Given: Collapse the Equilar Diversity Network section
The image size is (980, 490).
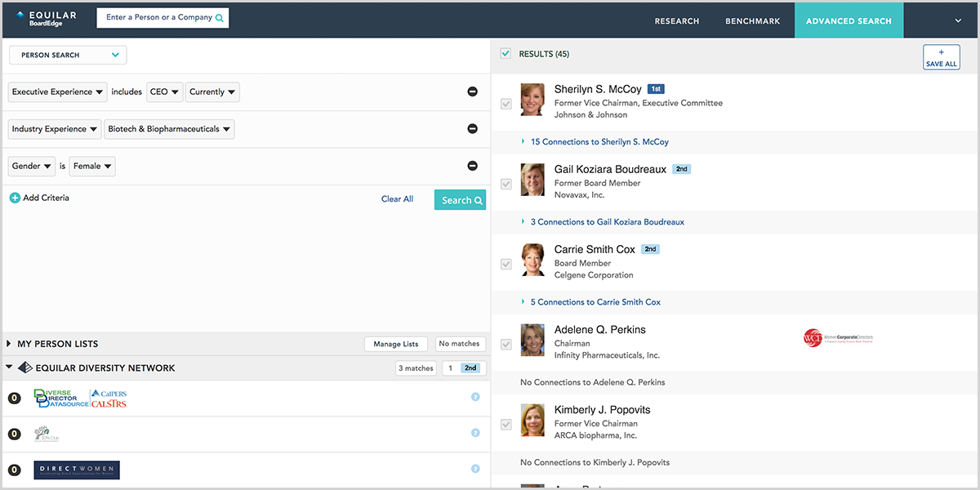Looking at the screenshot, I should (x=9, y=367).
